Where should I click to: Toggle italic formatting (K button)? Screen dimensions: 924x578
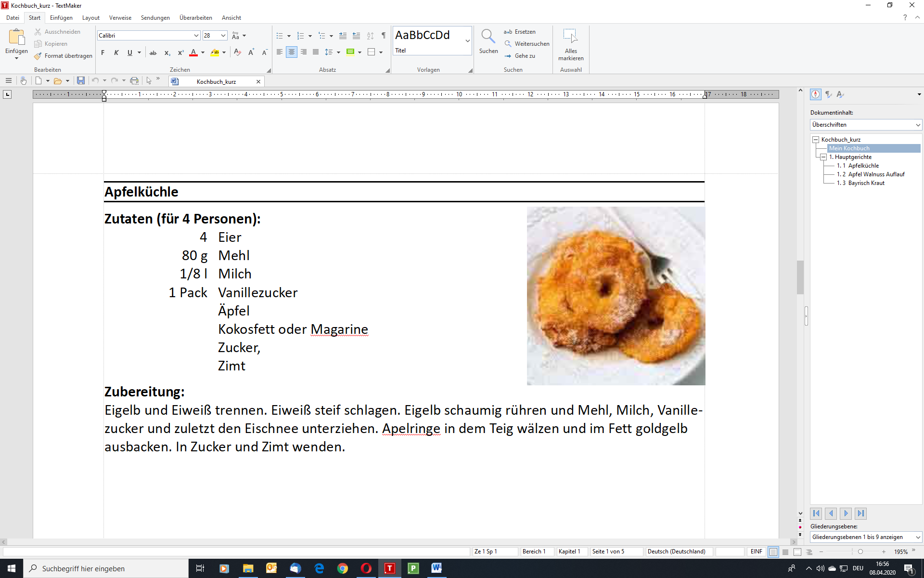116,53
